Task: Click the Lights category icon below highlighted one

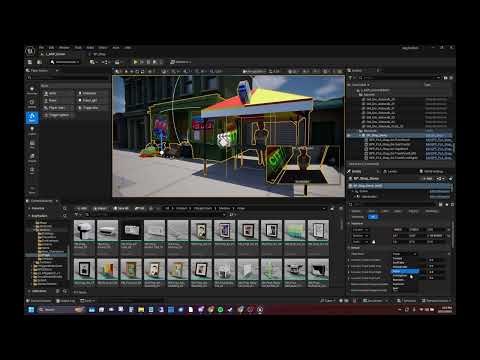Action: (32, 130)
